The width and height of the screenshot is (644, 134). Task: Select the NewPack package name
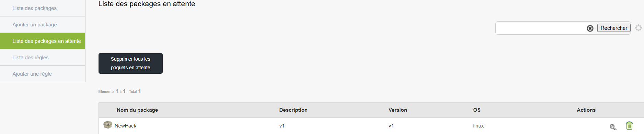point(125,126)
